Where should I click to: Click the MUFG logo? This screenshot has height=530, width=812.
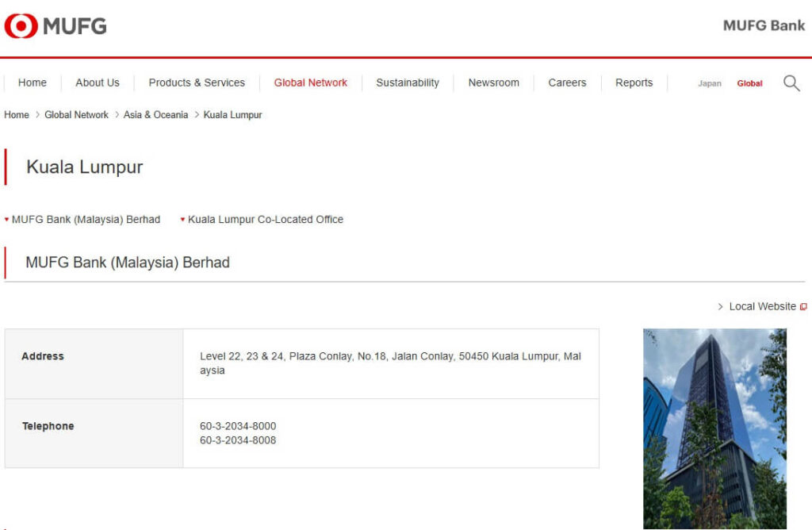pos(56,25)
